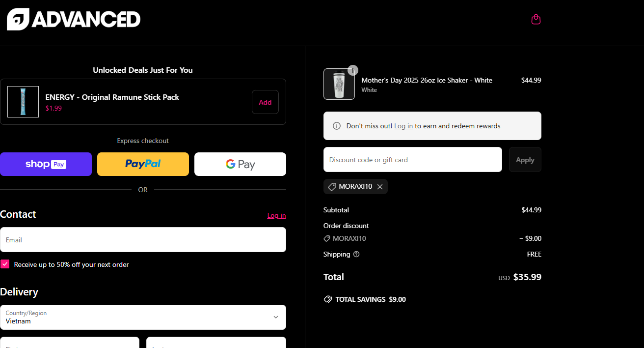Focus the Email input field
644x348 pixels.
tap(143, 239)
